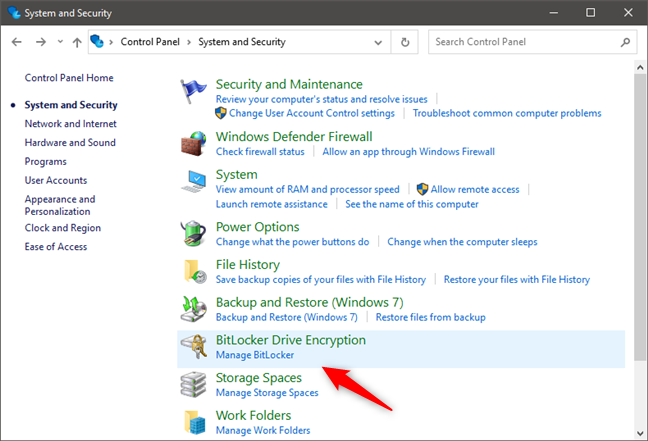The image size is (648, 441).
Task: Open Hardware and Sound category
Action: click(x=70, y=143)
